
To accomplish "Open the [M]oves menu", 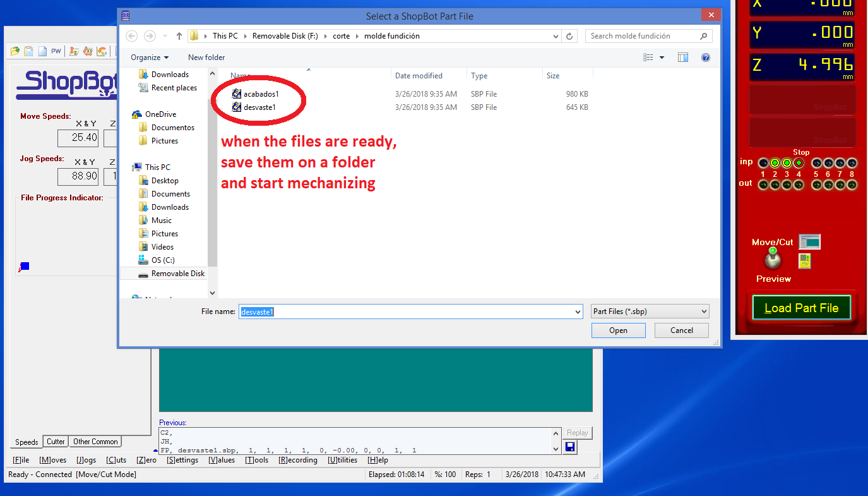I will [52, 460].
